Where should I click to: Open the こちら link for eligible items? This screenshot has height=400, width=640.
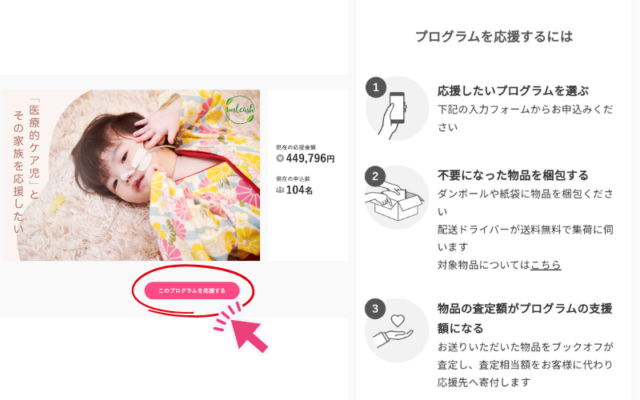[546, 265]
